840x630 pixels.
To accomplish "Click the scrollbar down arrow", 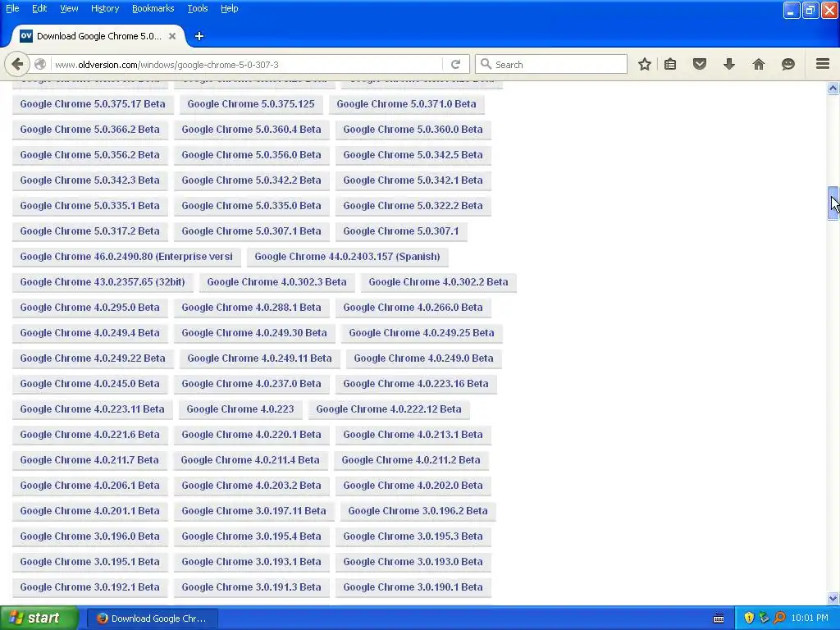I will pyautogui.click(x=833, y=598).
